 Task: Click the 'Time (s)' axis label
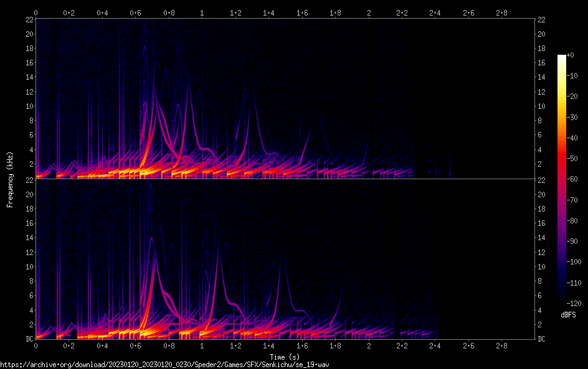point(285,357)
